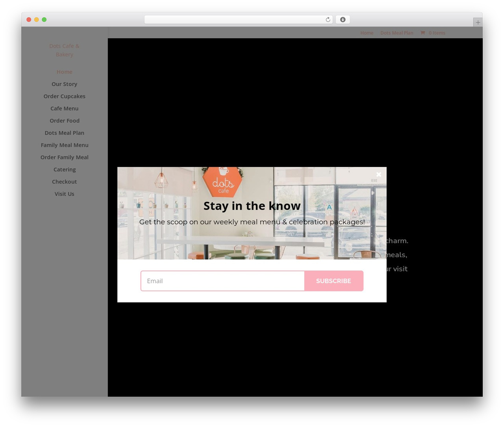
Task: Open Order Food menu item
Action: coord(64,121)
